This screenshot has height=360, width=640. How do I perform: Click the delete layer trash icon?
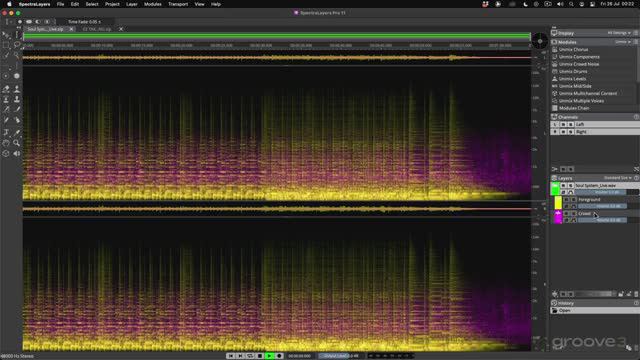pyautogui.click(x=636, y=294)
